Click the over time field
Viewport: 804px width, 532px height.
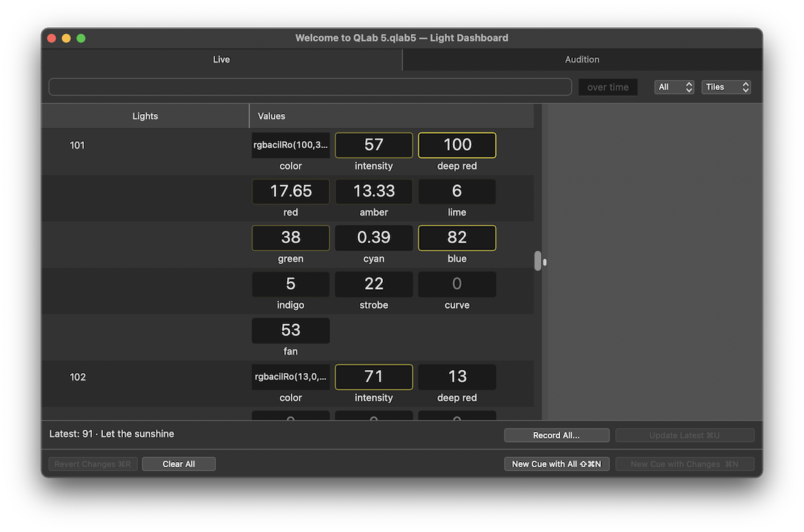pos(607,87)
